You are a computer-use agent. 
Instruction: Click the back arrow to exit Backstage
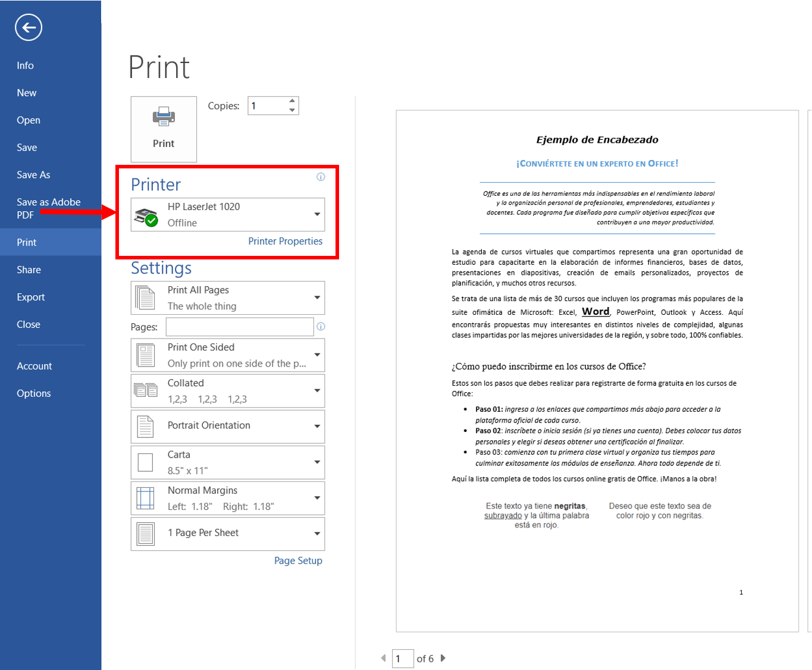tap(29, 27)
